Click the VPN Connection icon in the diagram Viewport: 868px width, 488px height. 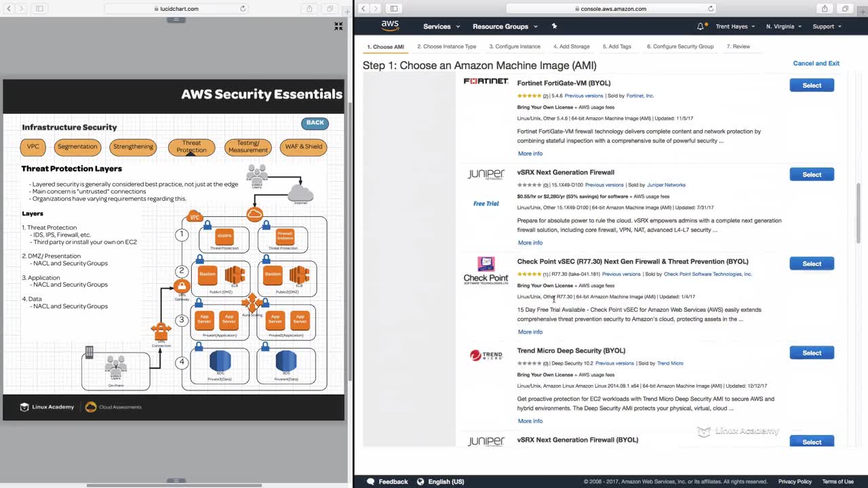(x=161, y=331)
